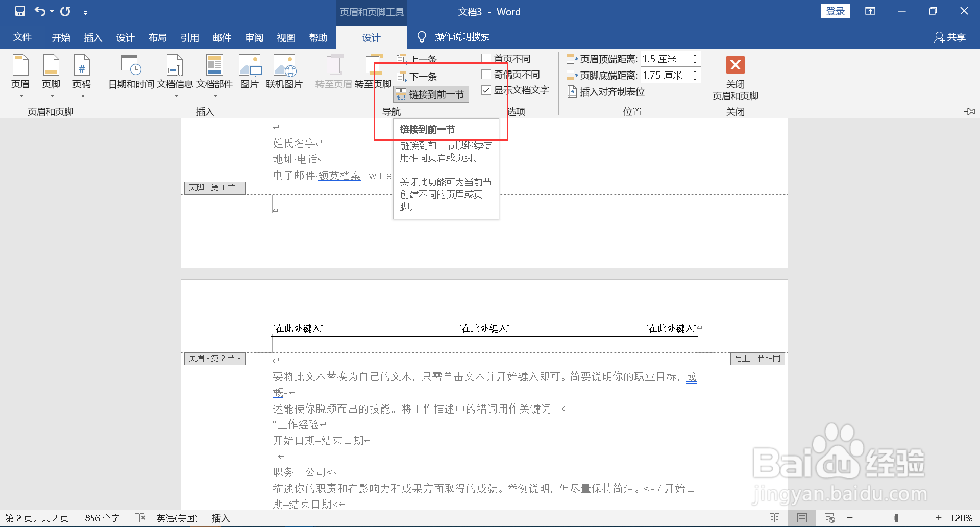Increase 页眉顶端距离 with the up stepper
980x527 pixels.
tap(695, 56)
